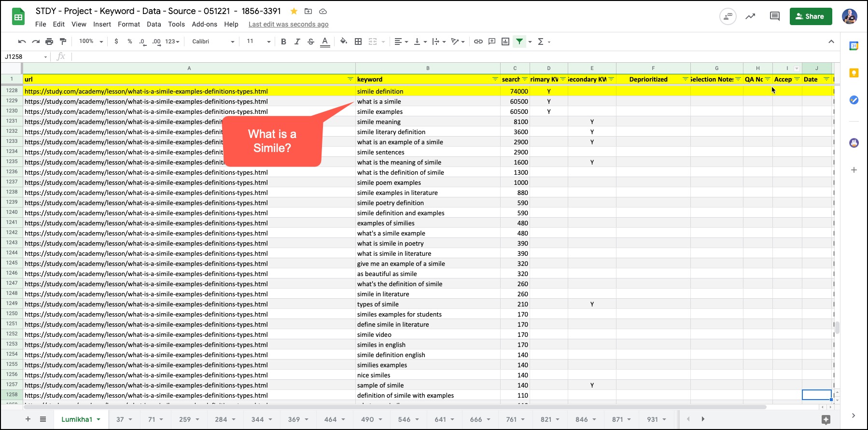
Task: Check the cloud save status icon
Action: 323,11
